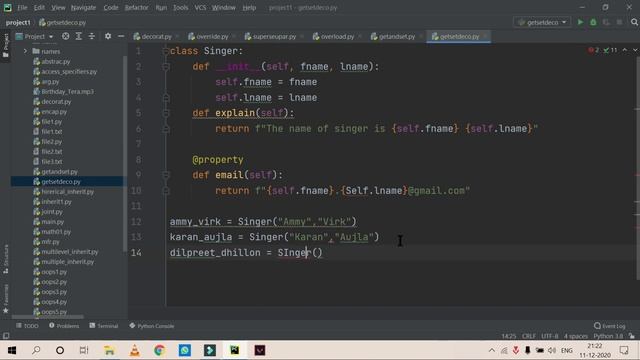Select Birthday_Tera.mp3 in project tree
This screenshot has width=640, height=360.
click(x=67, y=91)
